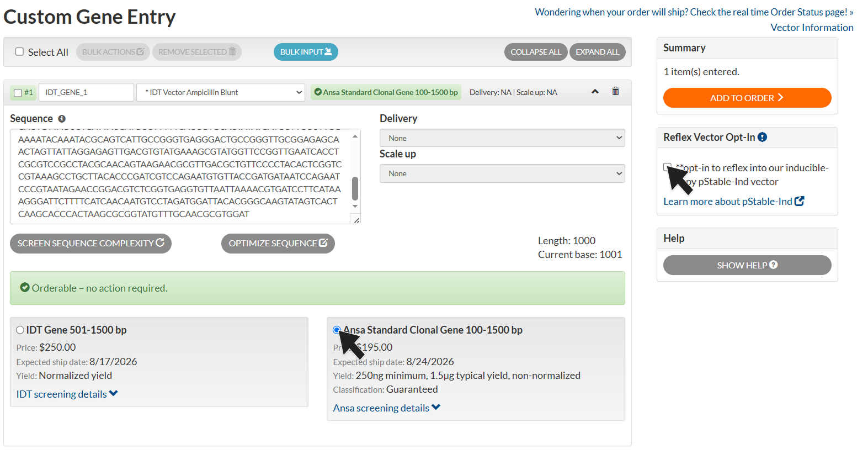The width and height of the screenshot is (868, 454).
Task: Check the Select All checkbox
Action: click(19, 51)
